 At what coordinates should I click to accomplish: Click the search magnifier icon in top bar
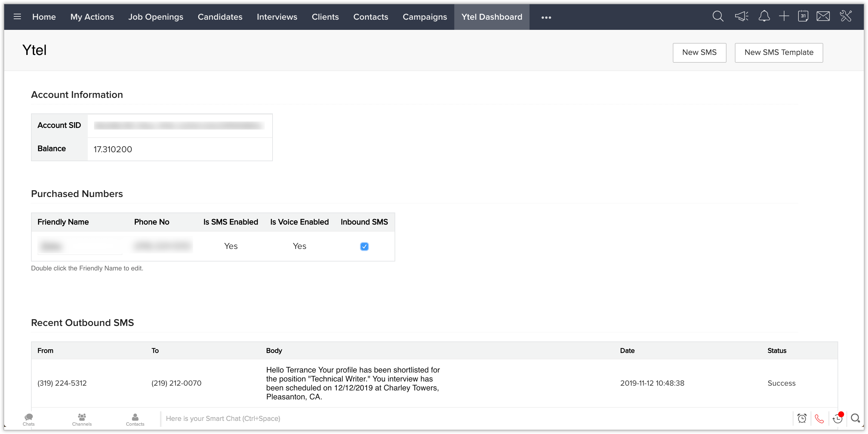tap(718, 16)
